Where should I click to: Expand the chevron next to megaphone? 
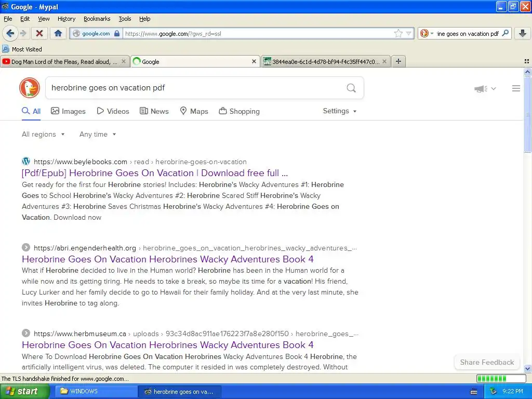click(494, 88)
